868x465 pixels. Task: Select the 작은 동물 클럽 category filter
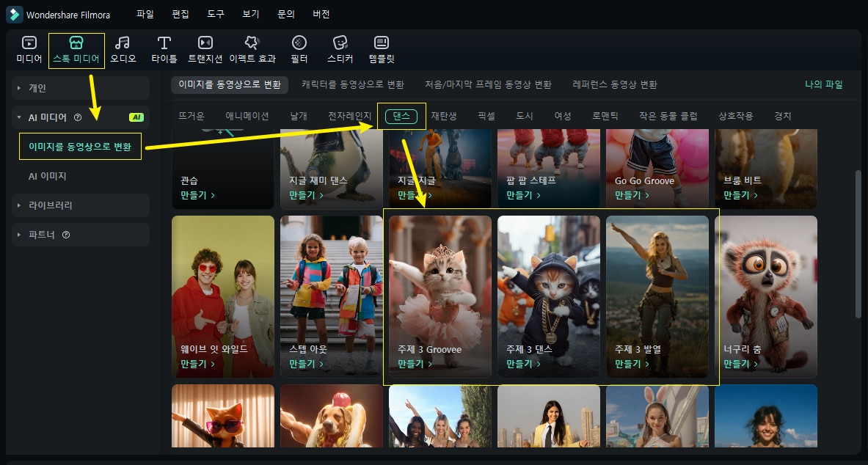point(668,116)
